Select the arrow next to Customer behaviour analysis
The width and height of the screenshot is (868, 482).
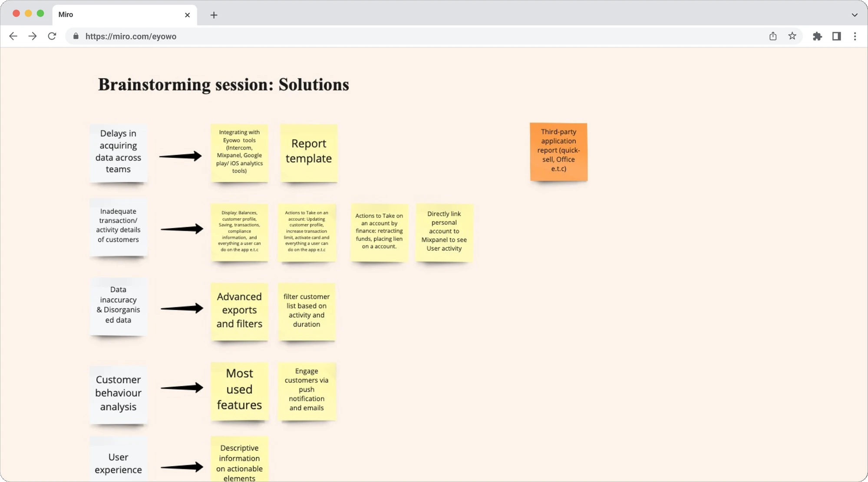(x=182, y=387)
